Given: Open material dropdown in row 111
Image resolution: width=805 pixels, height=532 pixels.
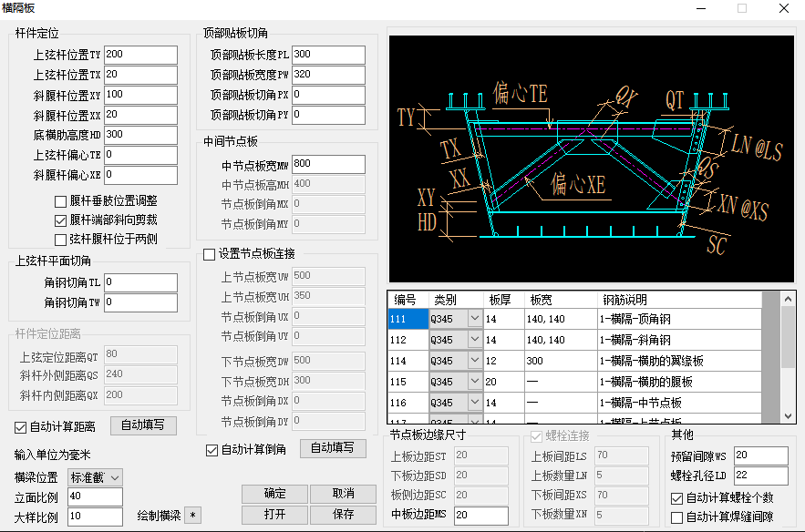Looking at the screenshot, I should click(x=474, y=319).
